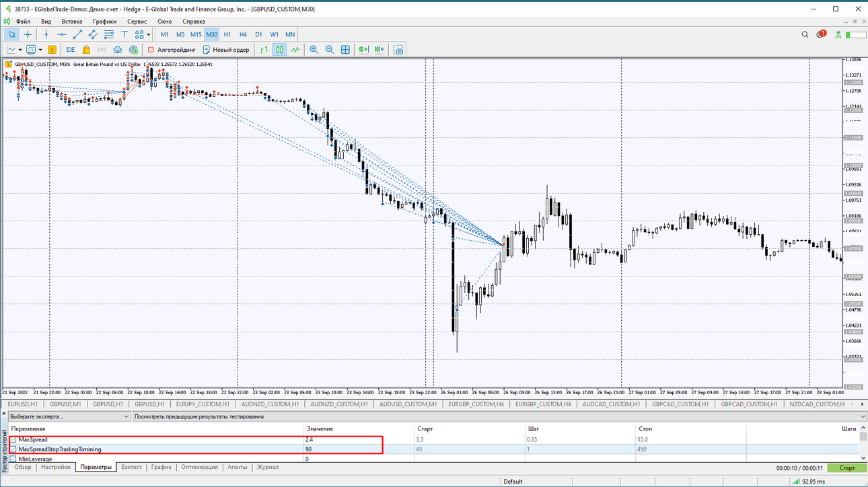Switch to the Бэктест tab

tap(131, 467)
